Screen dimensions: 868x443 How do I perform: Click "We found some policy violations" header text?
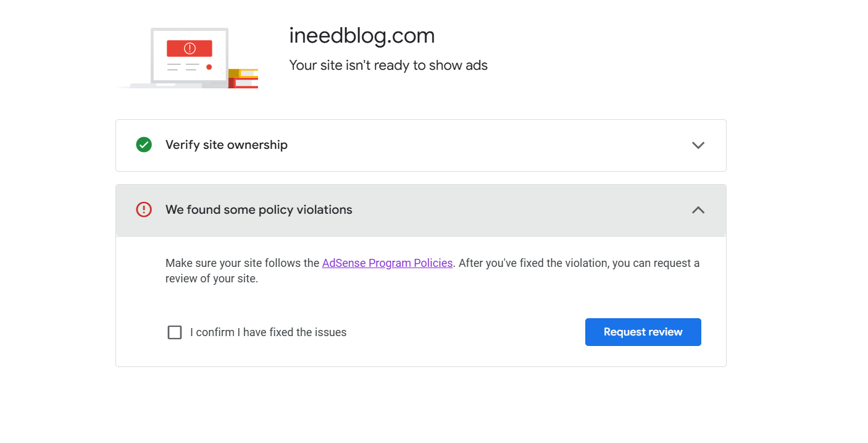259,210
